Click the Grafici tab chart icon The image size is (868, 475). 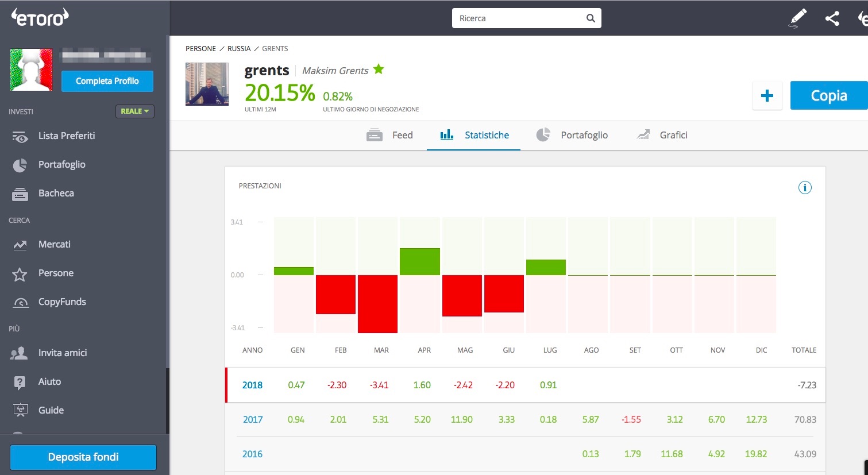click(x=643, y=135)
